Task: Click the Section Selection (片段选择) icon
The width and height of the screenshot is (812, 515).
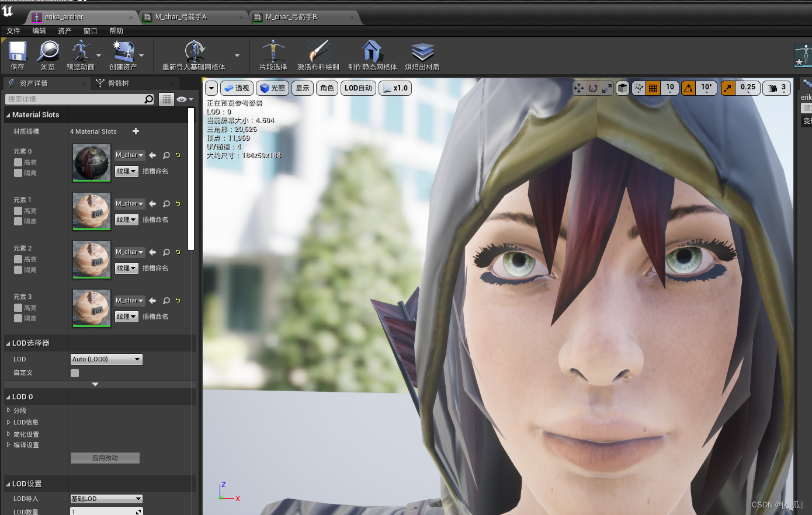Action: click(273, 51)
